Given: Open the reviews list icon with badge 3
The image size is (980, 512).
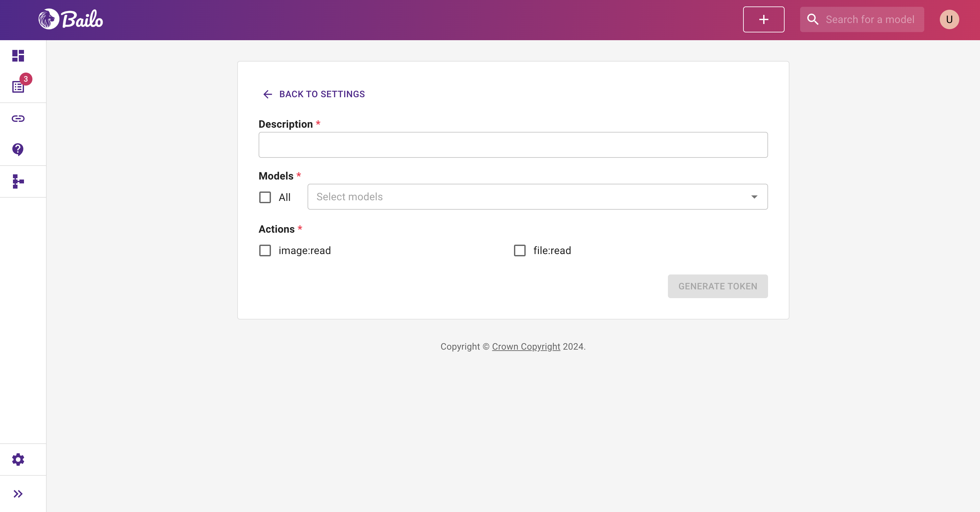Looking at the screenshot, I should click(x=18, y=87).
